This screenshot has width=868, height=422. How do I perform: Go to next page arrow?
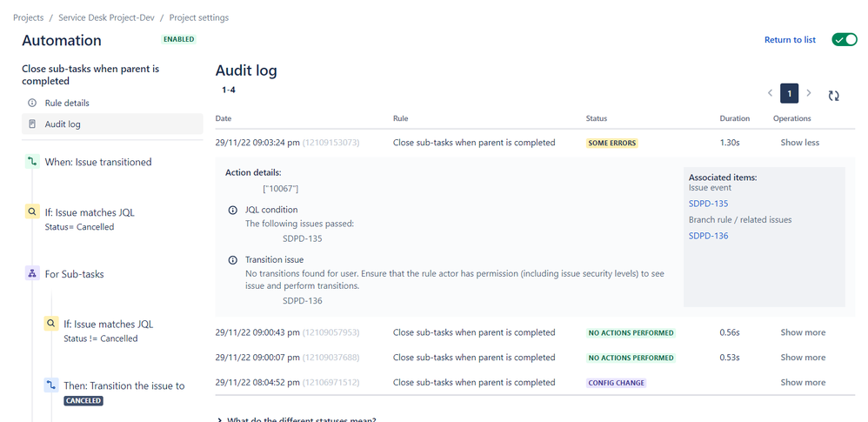coord(809,93)
